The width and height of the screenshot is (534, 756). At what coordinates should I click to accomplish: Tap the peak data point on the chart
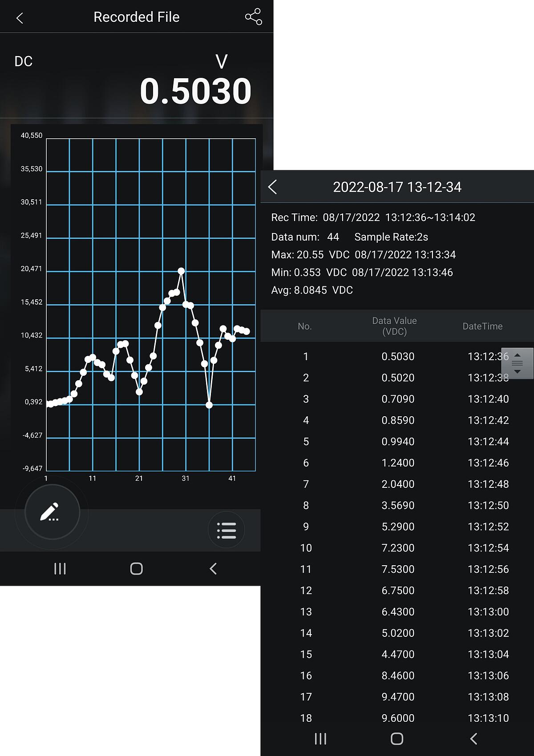181,271
